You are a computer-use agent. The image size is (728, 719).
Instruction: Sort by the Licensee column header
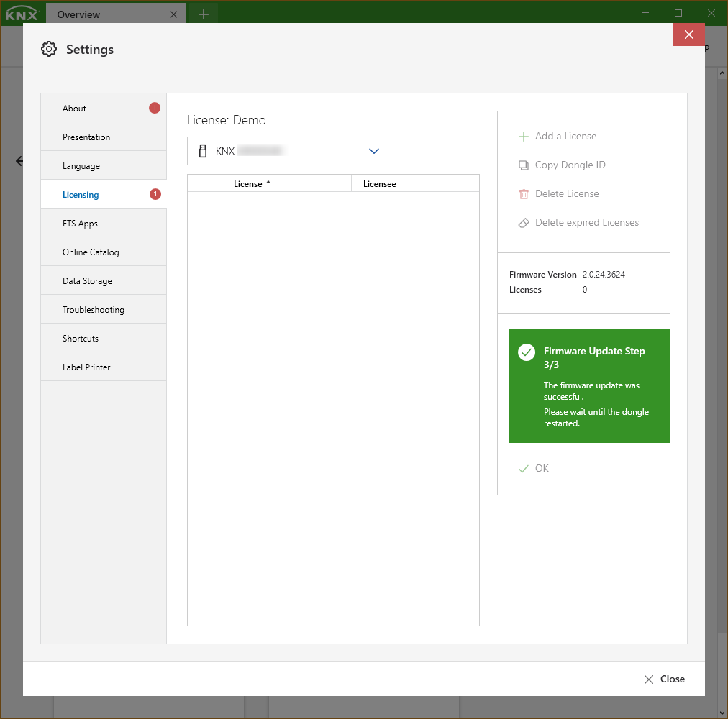(415, 184)
